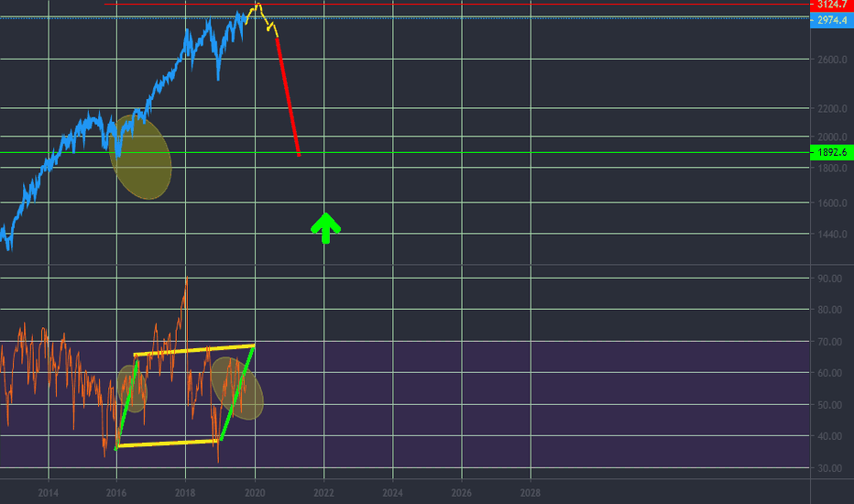This screenshot has height=504, width=854.
Task: Click the 70.00 indicator axis value
Action: click(x=829, y=342)
